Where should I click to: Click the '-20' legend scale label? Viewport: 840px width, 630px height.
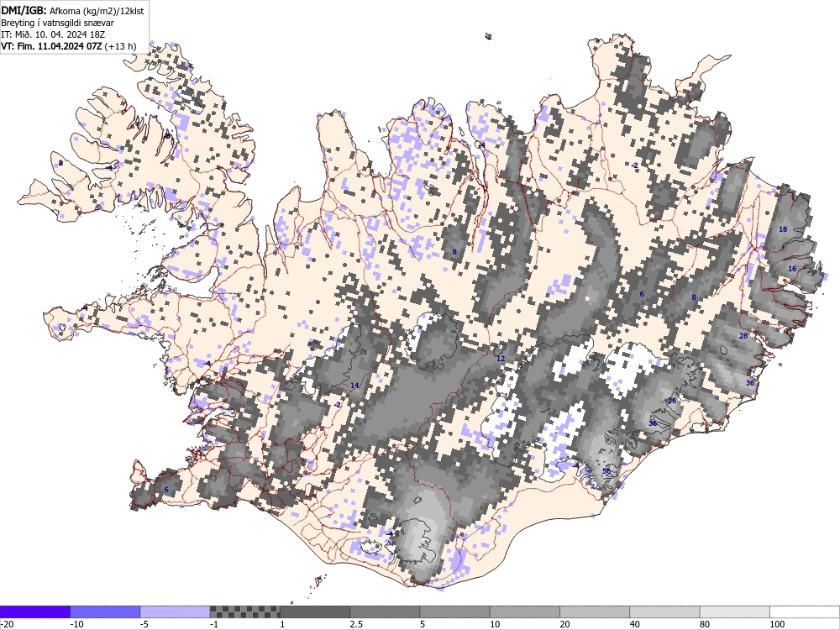[x=7, y=624]
